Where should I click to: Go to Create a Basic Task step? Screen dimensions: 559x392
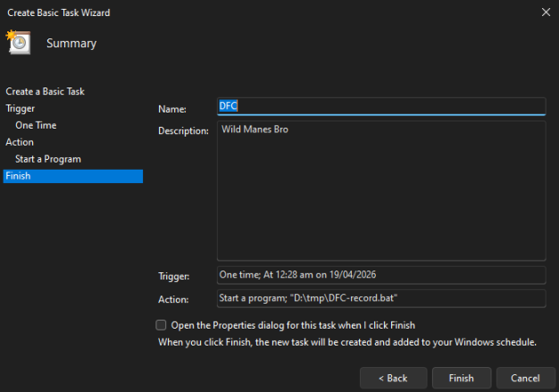[x=45, y=92]
